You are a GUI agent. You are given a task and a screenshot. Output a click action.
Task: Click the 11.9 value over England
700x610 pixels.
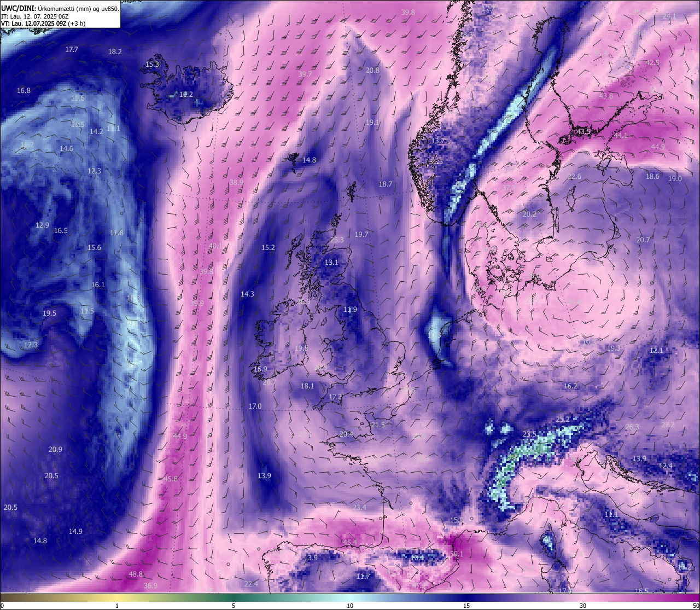350,309
